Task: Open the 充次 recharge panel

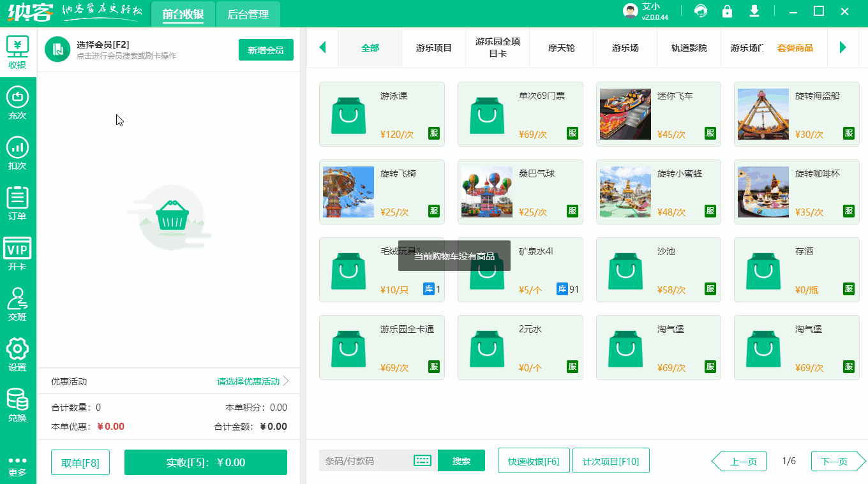Action: pyautogui.click(x=17, y=102)
